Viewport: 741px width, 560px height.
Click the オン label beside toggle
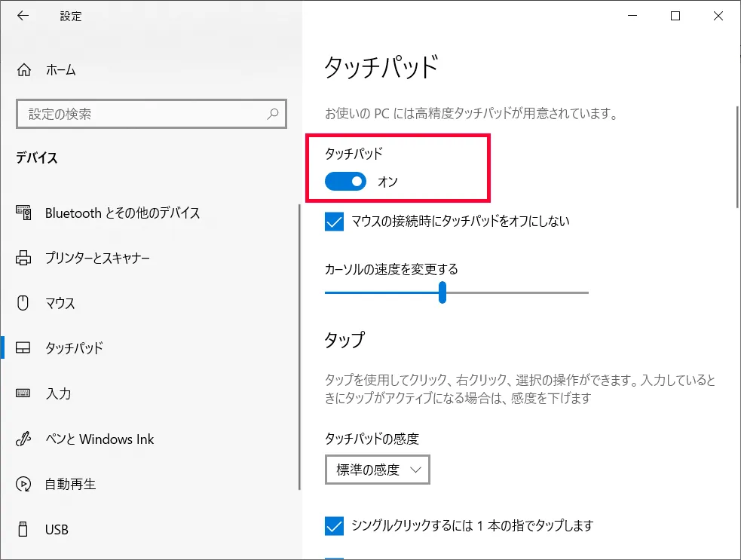coord(387,182)
